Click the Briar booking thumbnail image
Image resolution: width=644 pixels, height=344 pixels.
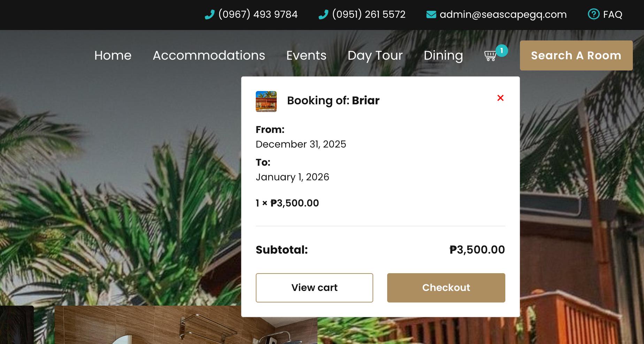tap(266, 102)
